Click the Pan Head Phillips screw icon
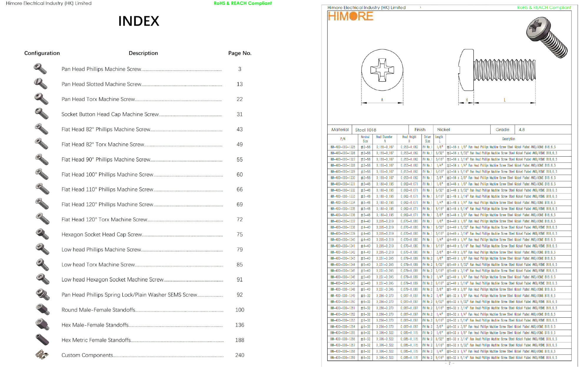The height and width of the screenshot is (367, 588). [x=40, y=69]
